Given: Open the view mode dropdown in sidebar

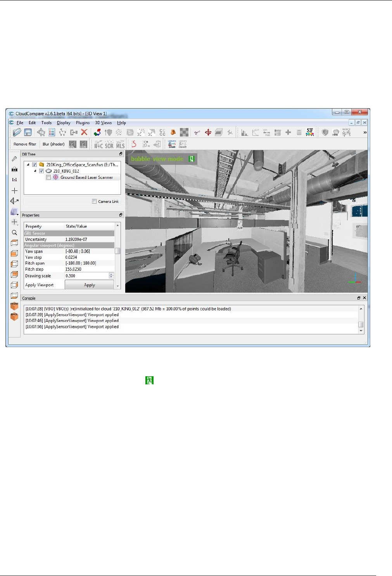Looking at the screenshot, I should 14,212.
